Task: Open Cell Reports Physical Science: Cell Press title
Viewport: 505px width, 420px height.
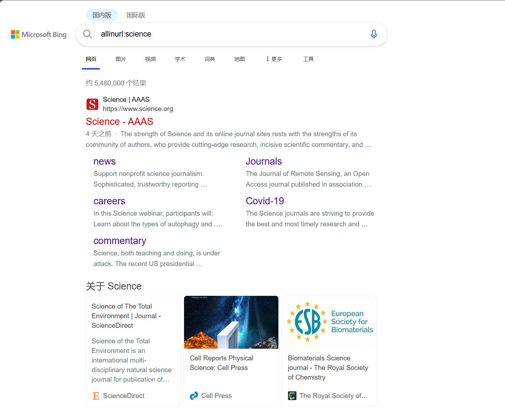Action: coord(222,363)
